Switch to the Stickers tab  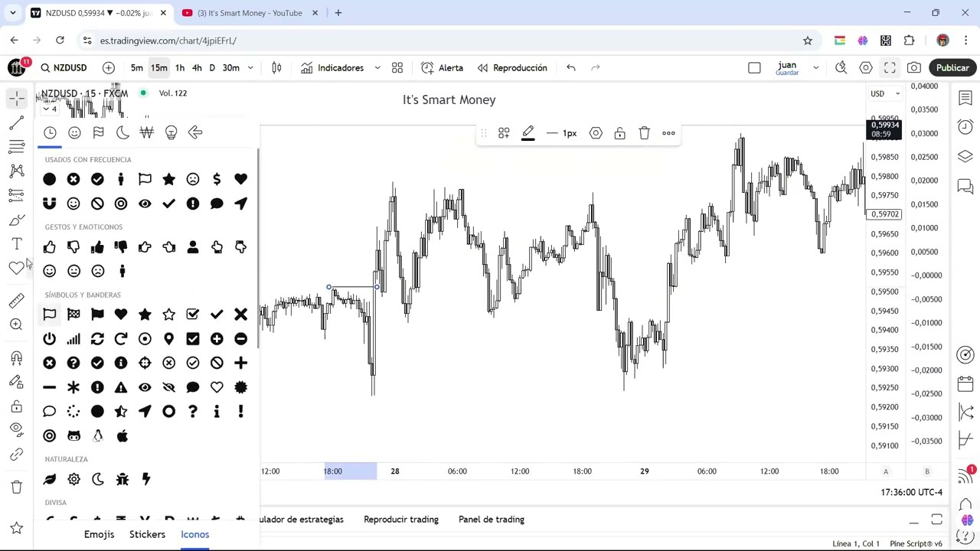click(x=147, y=534)
